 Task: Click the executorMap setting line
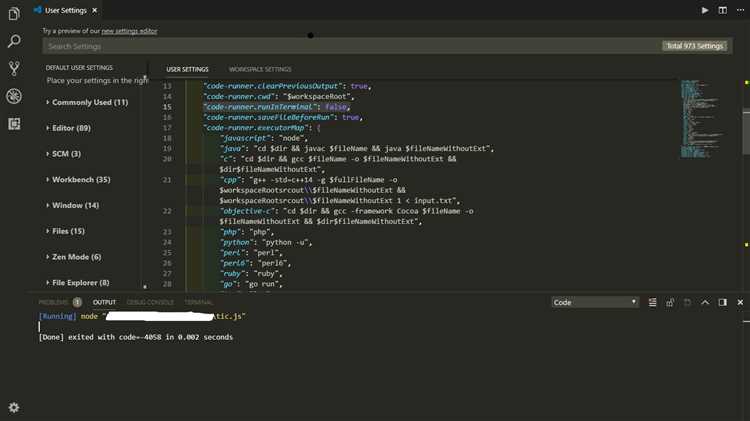262,128
